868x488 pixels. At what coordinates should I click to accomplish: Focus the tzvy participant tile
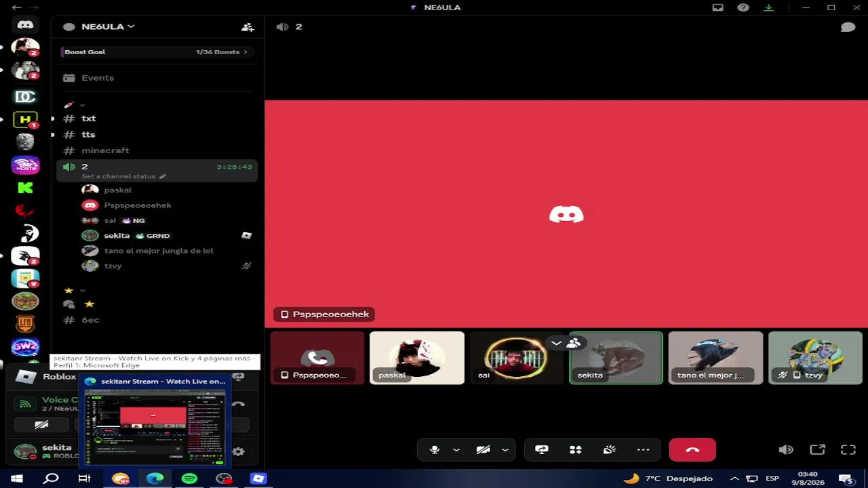(x=815, y=358)
